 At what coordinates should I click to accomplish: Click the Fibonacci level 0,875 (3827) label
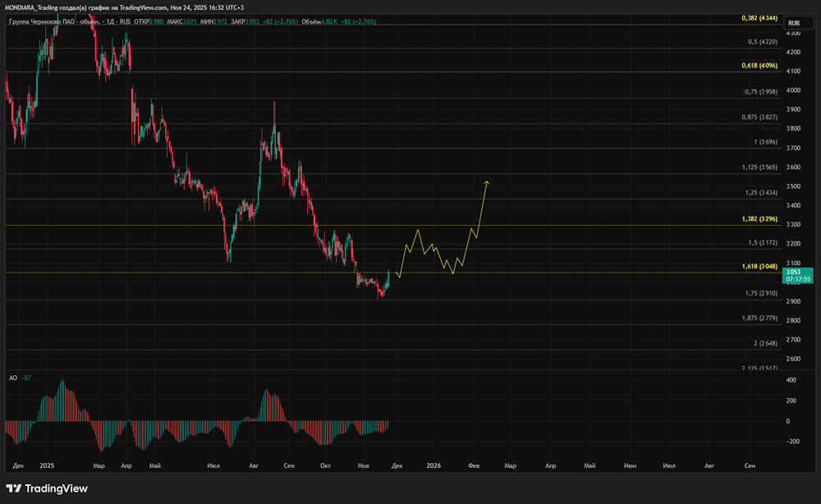pos(759,117)
